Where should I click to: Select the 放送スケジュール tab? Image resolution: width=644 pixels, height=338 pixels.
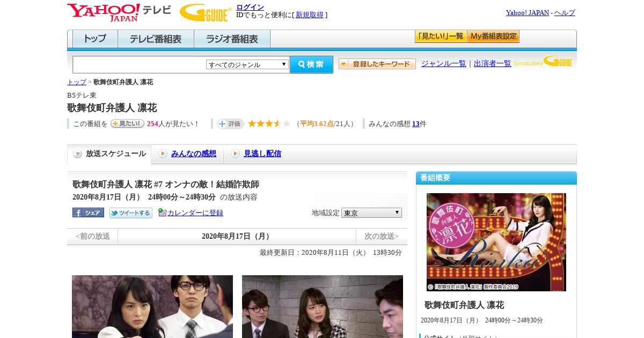tap(109, 154)
